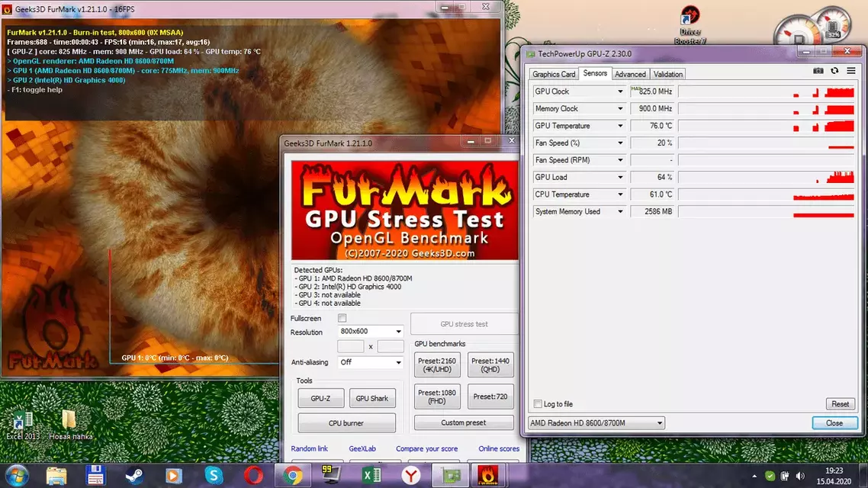Viewport: 868px width, 488px height.
Task: Open the Excel 2013 desktop shortcut
Action: click(x=23, y=425)
